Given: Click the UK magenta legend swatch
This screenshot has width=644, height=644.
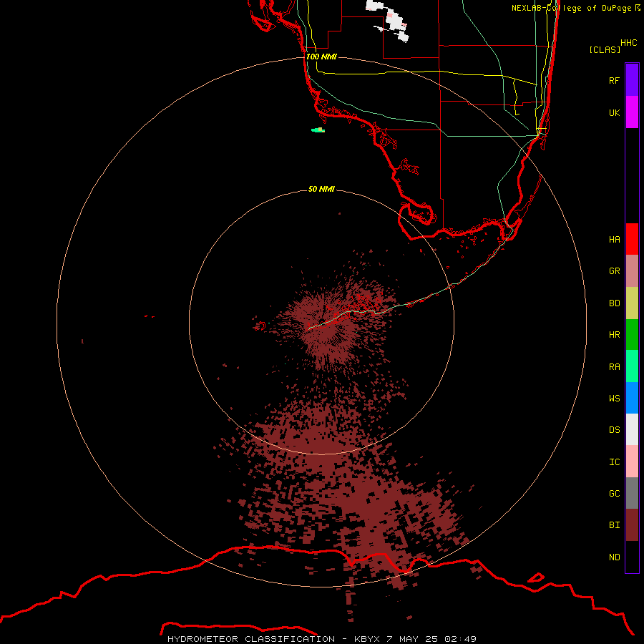Looking at the screenshot, I should pos(632,112).
